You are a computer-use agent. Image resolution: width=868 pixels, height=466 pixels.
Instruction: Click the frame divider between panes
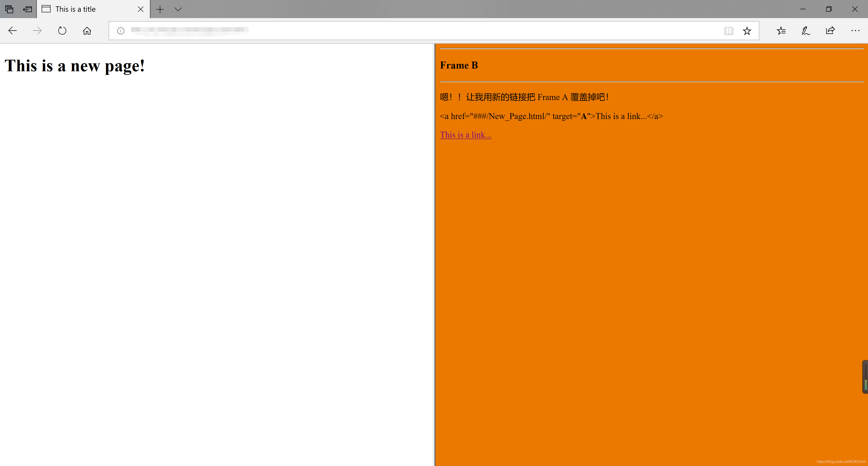click(434, 253)
